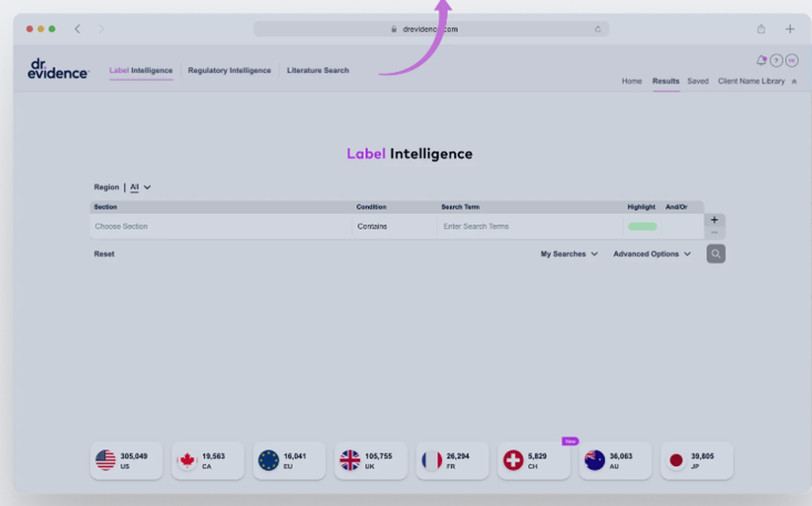The width and height of the screenshot is (812, 506).
Task: Add a search row with the plus button
Action: [714, 219]
